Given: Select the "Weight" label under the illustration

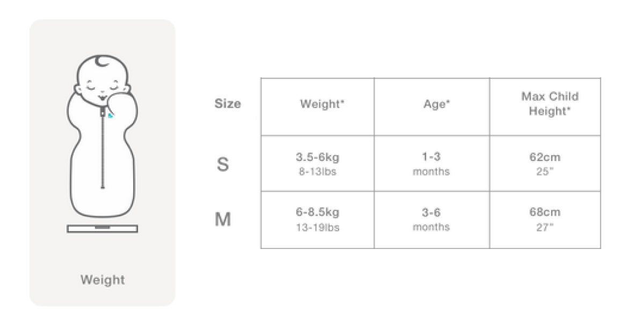Looking at the screenshot, I should pyautogui.click(x=102, y=280).
